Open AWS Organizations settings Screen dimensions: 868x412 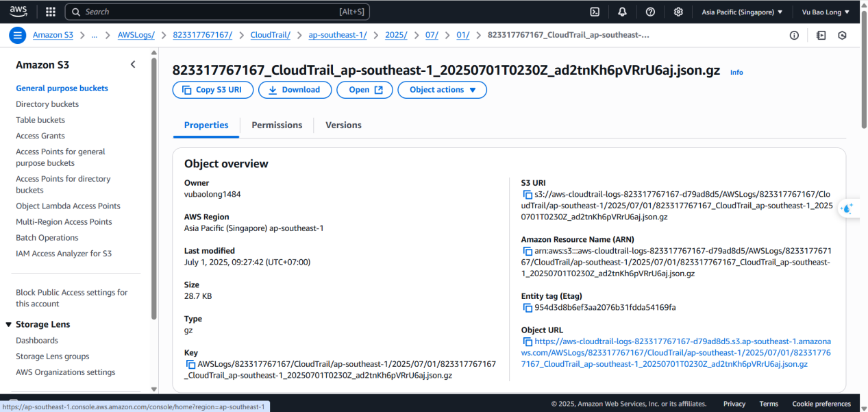point(66,372)
